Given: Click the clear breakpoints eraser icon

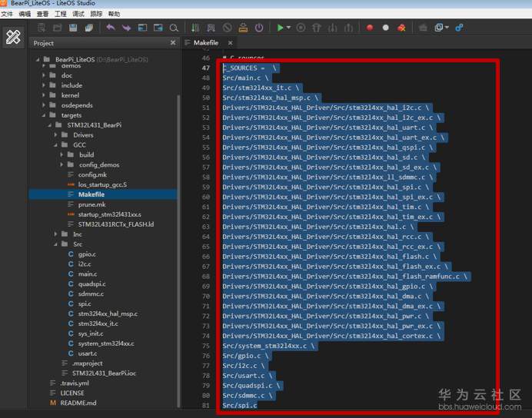Looking at the screenshot, I should (401, 28).
